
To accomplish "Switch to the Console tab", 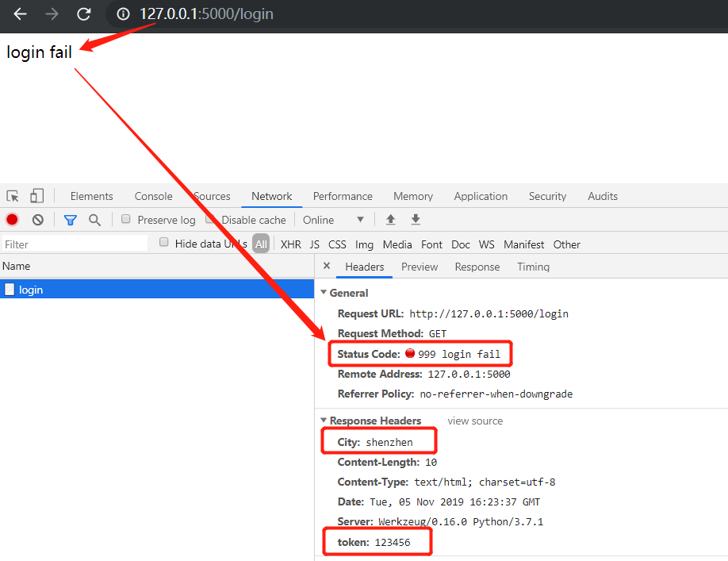I will click(153, 196).
